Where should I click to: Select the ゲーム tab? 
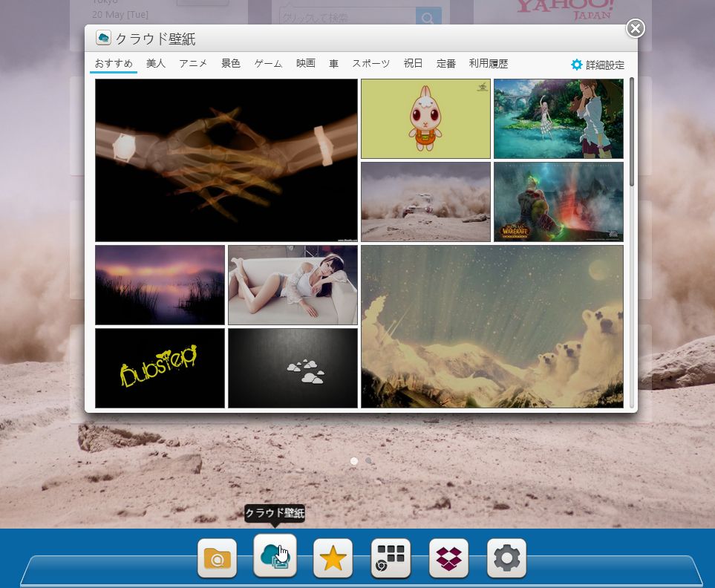[268, 63]
